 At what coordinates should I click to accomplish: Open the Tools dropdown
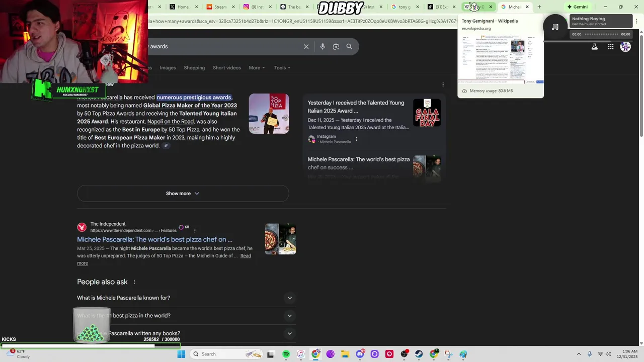pos(282,68)
